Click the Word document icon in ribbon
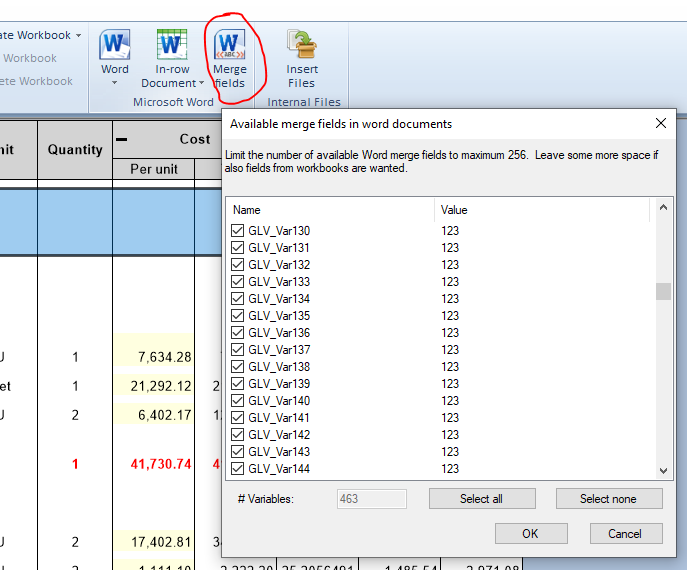 tap(115, 46)
